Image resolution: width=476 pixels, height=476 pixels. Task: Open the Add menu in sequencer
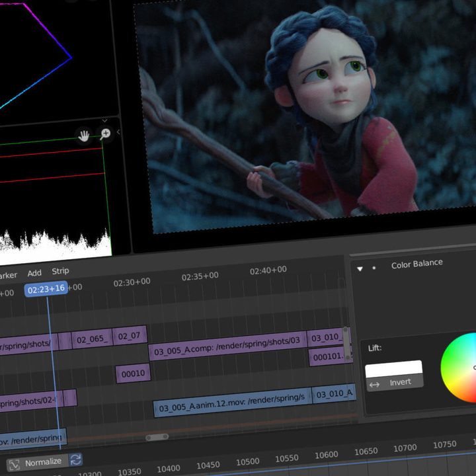coord(34,272)
